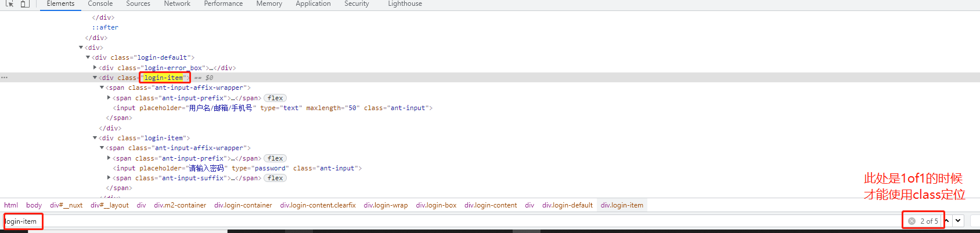
Task: Open the ellipsis menu on selected row
Action: pyautogui.click(x=4, y=78)
